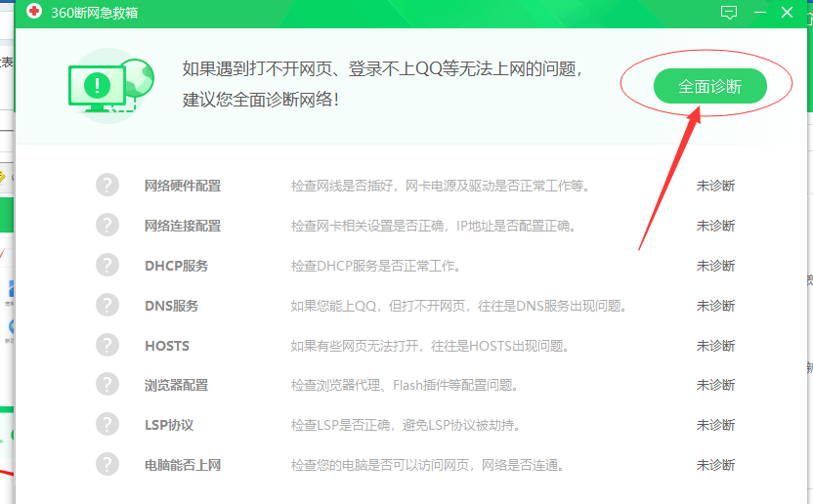This screenshot has height=504, width=813.
Task: Click 未诊断 status for DHCP服务
Action: (x=715, y=266)
